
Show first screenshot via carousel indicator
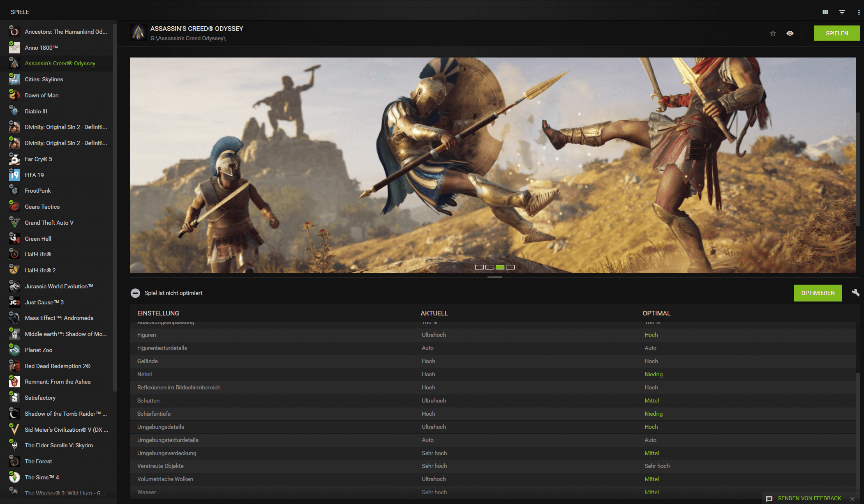(479, 267)
